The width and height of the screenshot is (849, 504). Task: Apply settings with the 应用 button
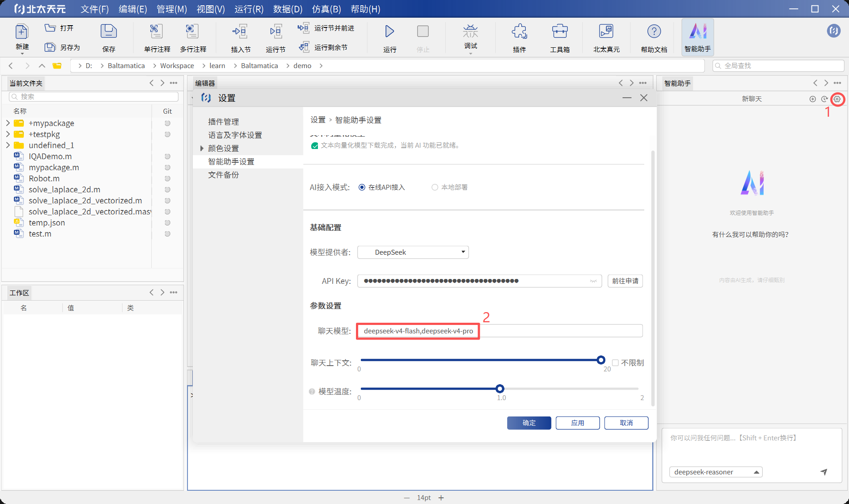(577, 423)
